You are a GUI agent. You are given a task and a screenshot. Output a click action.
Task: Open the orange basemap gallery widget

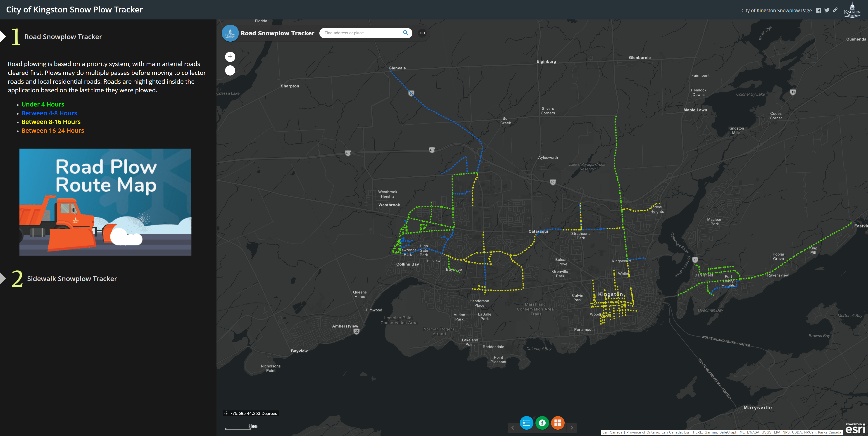(558, 423)
